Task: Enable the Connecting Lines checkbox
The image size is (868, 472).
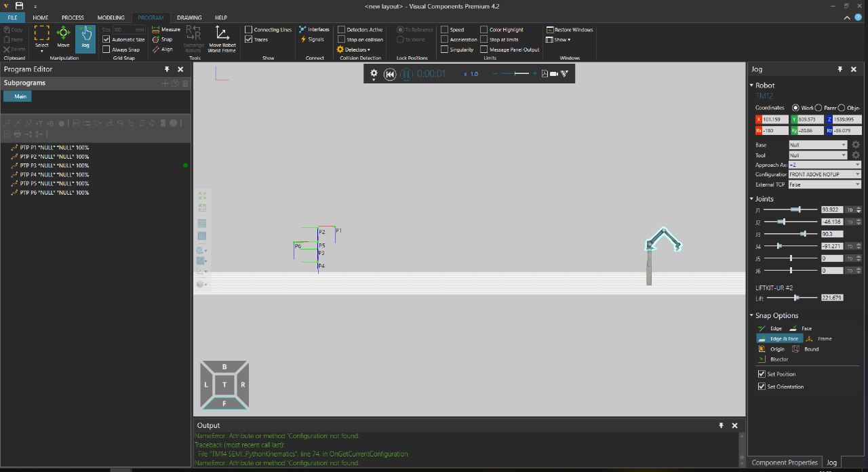Action: click(x=249, y=30)
